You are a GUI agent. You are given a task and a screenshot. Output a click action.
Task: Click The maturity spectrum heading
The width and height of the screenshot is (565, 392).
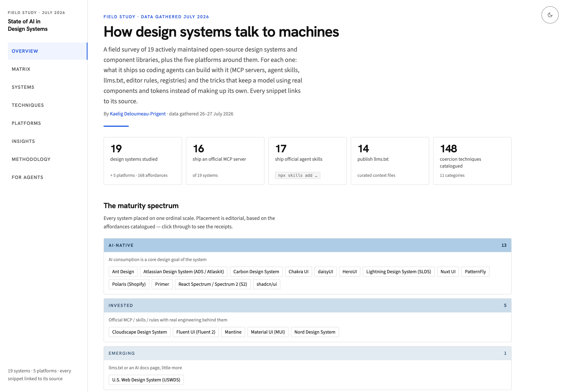coord(141,206)
